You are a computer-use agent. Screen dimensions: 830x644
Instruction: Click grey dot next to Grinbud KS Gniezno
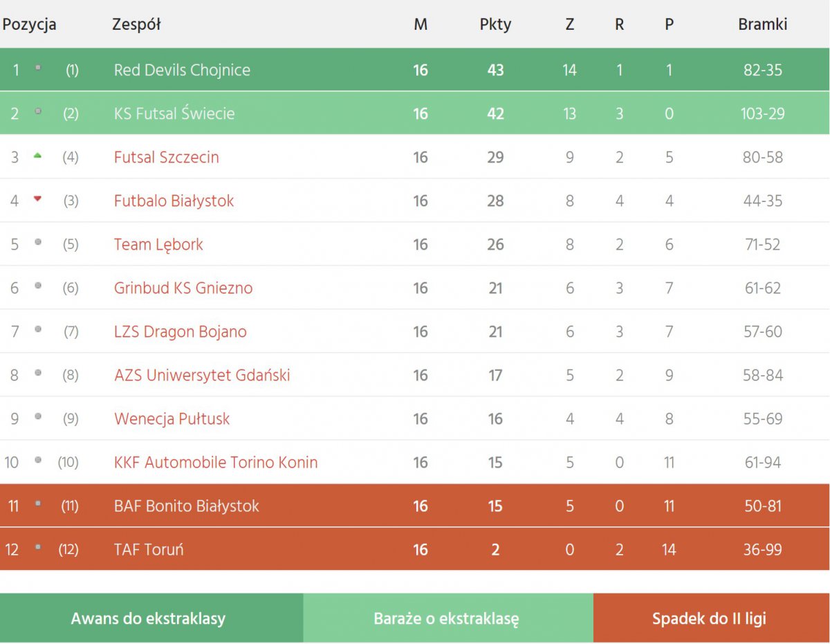pyautogui.click(x=38, y=286)
